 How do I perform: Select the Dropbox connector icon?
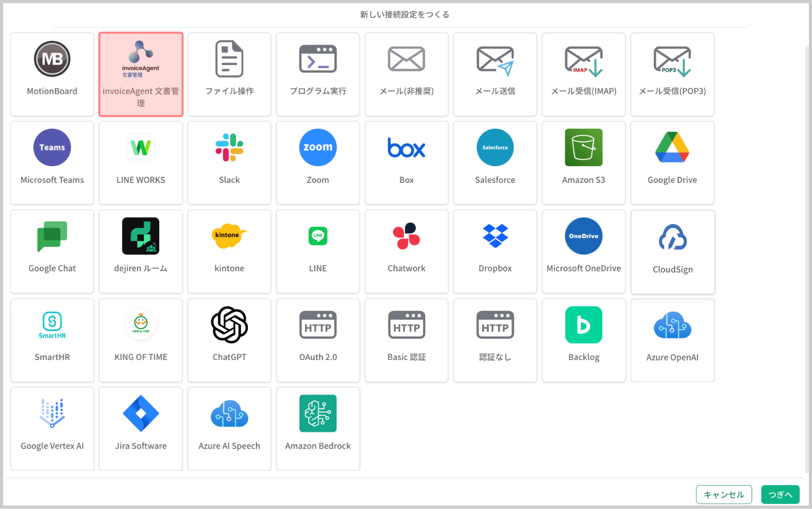coord(495,236)
